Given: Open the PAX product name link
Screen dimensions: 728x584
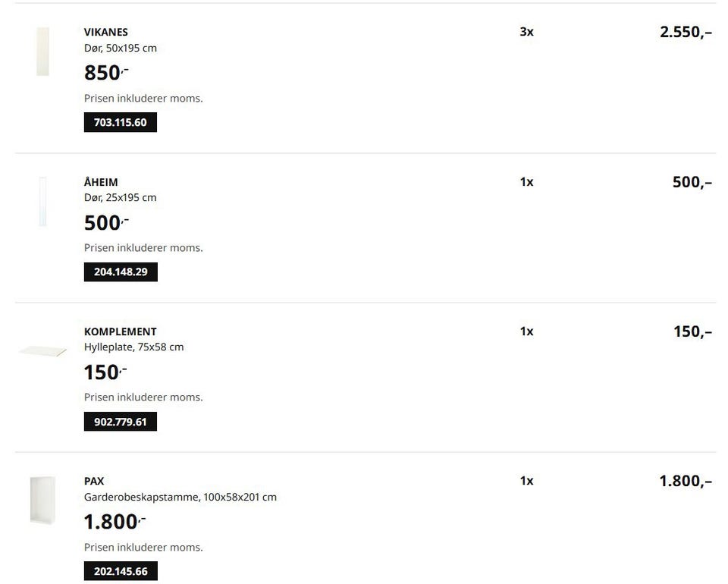Looking at the screenshot, I should [94, 481].
